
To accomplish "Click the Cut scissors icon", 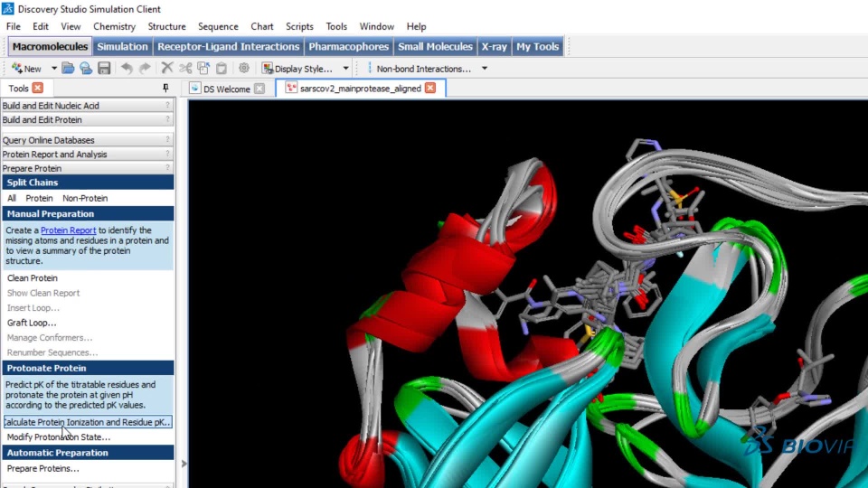I will [185, 68].
